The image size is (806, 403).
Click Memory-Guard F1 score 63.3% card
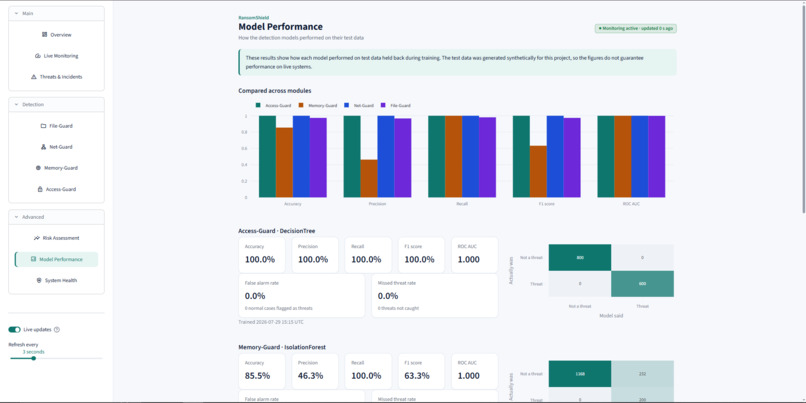coord(422,371)
